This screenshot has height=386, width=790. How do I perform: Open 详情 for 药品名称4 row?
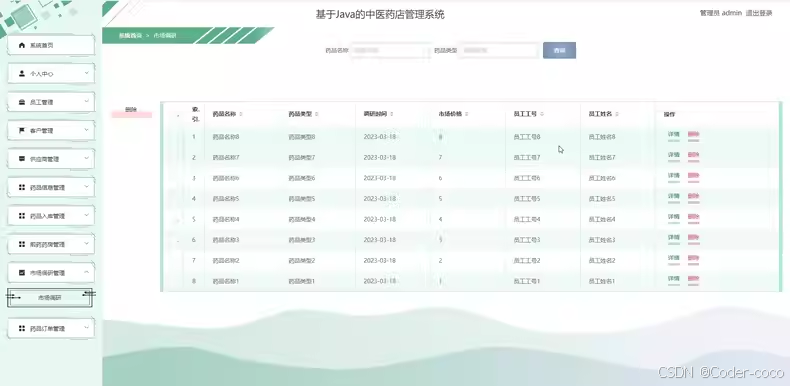(x=674, y=217)
